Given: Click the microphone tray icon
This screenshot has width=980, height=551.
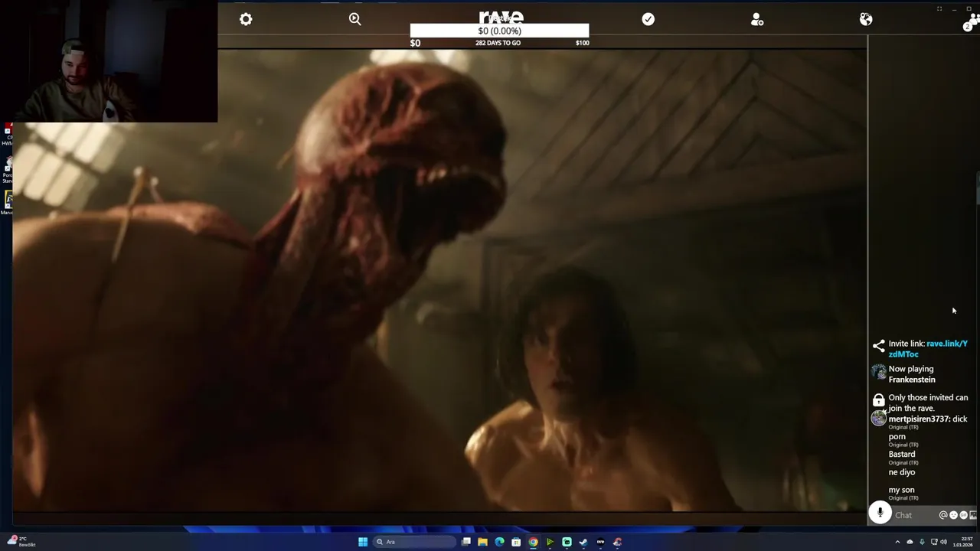Looking at the screenshot, I should (922, 542).
